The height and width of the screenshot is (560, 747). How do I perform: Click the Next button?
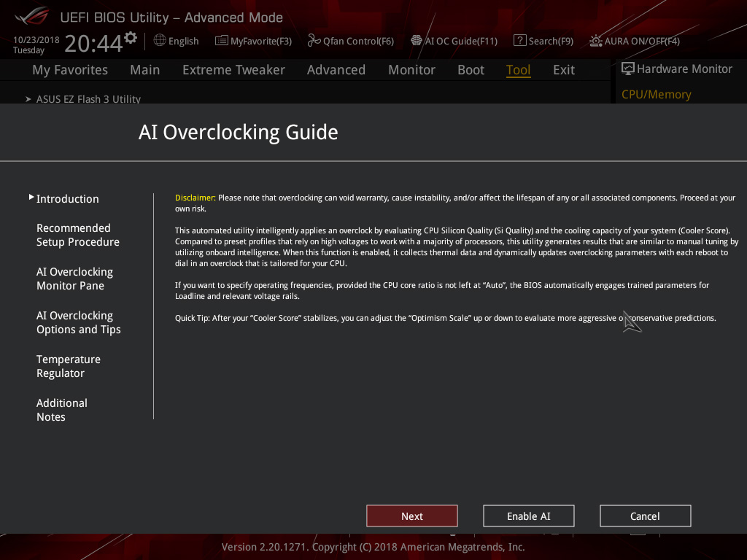[x=412, y=516]
